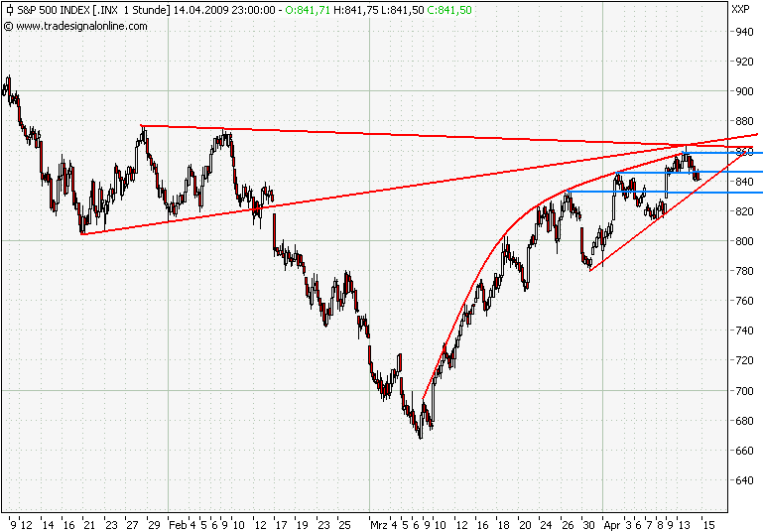Click the Feb month label on time axis
The image size is (763, 532).
tap(178, 525)
